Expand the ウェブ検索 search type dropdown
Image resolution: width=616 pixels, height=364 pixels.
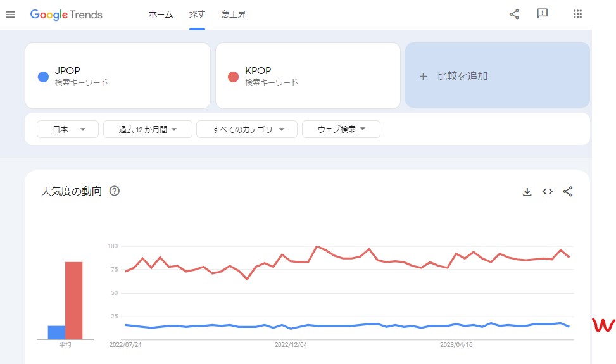click(x=341, y=129)
